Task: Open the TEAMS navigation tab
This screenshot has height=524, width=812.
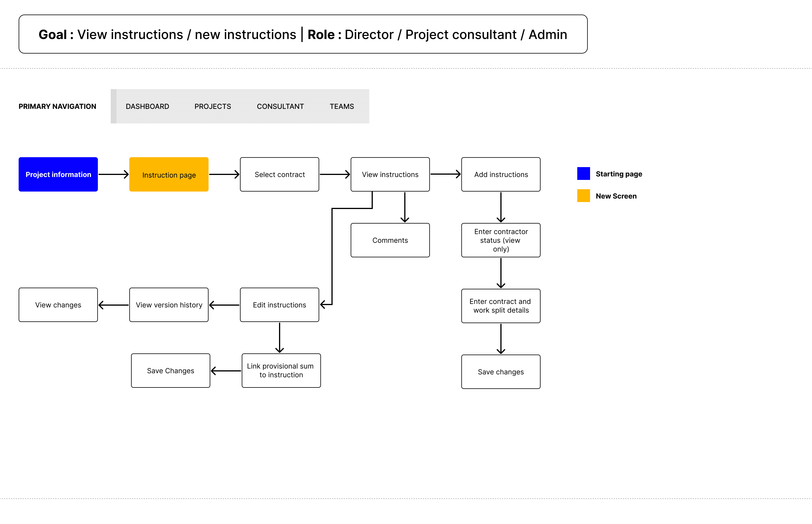Action: point(342,107)
